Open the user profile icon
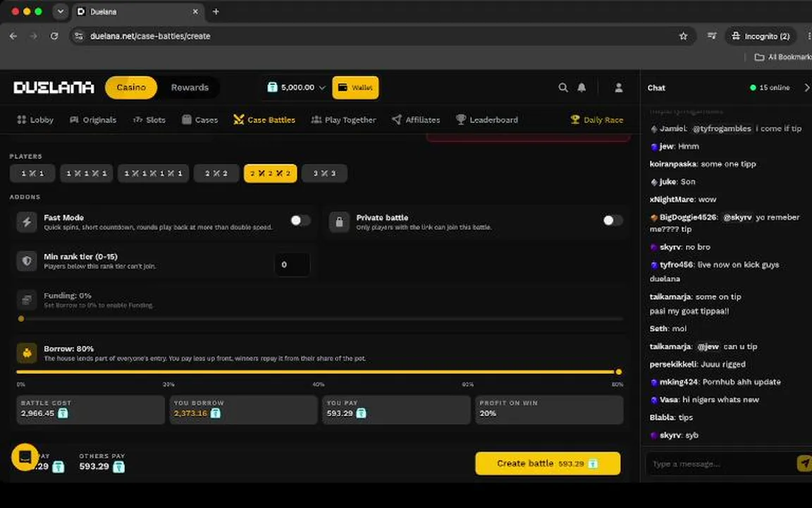Viewport: 812px width, 508px height. click(x=618, y=87)
